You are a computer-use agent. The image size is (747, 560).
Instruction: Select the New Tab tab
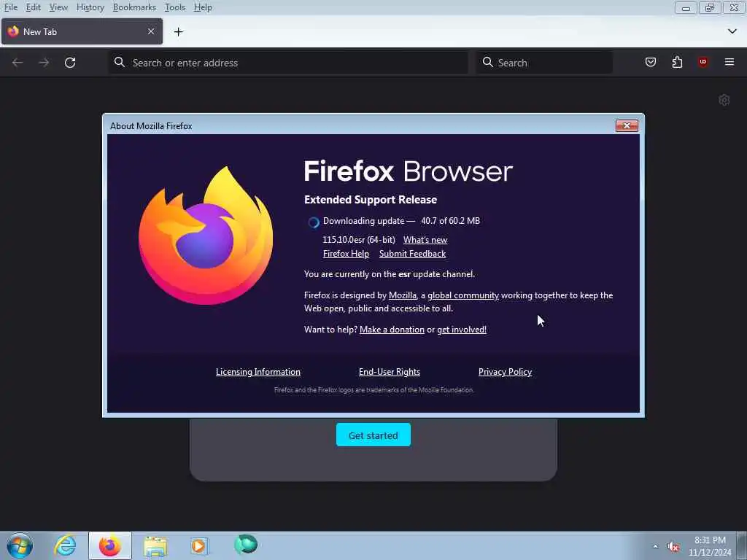pos(82,31)
